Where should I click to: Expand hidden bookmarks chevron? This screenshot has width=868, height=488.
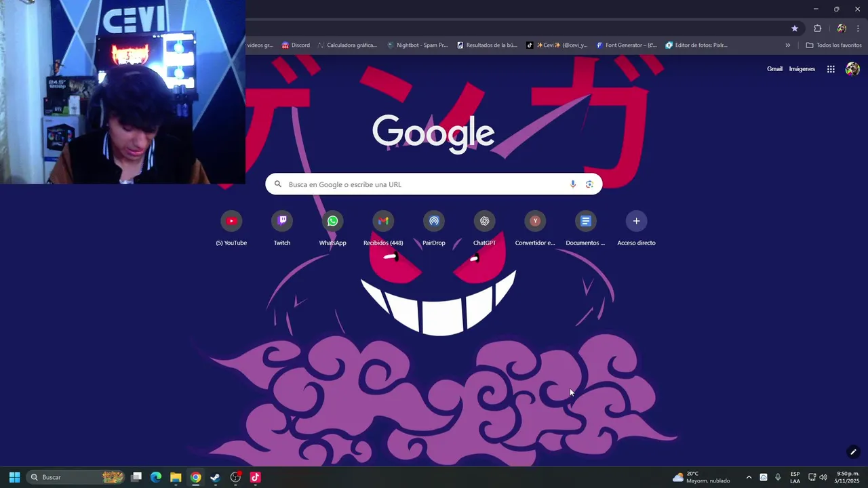coord(788,45)
